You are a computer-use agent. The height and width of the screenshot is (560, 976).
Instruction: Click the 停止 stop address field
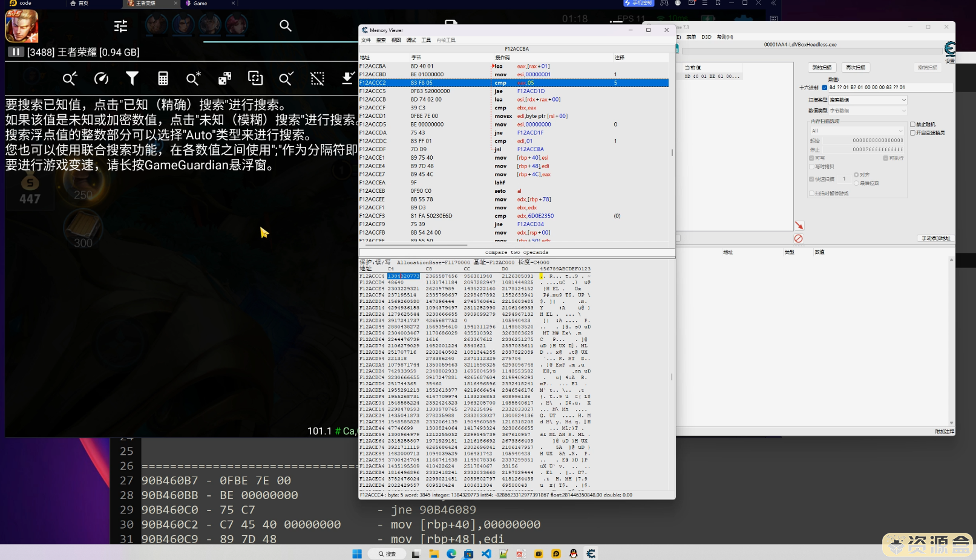[863, 149]
